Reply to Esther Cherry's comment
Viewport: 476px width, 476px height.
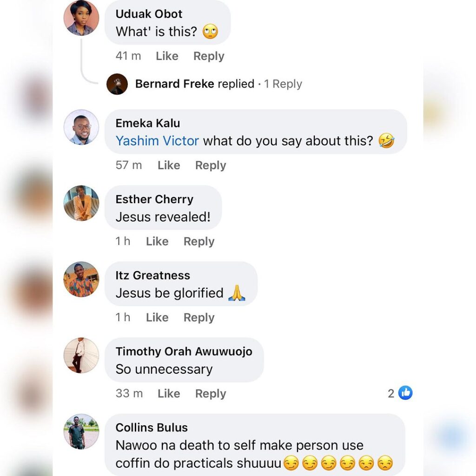point(199,242)
